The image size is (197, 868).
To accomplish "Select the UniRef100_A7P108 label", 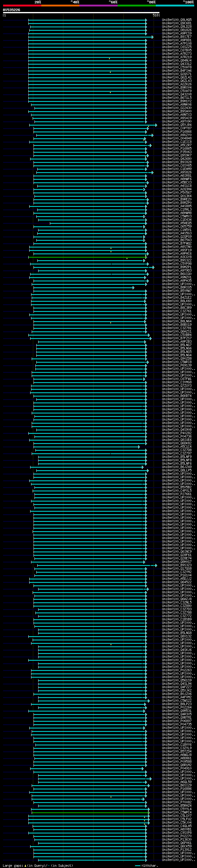I will 177,43.
